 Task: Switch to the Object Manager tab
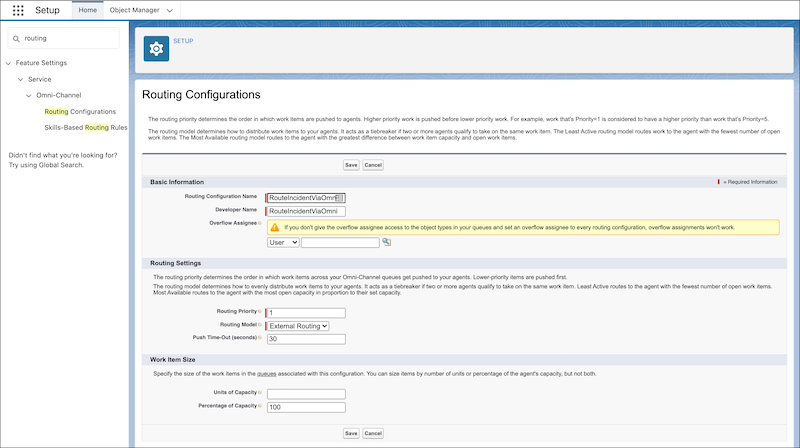(134, 10)
